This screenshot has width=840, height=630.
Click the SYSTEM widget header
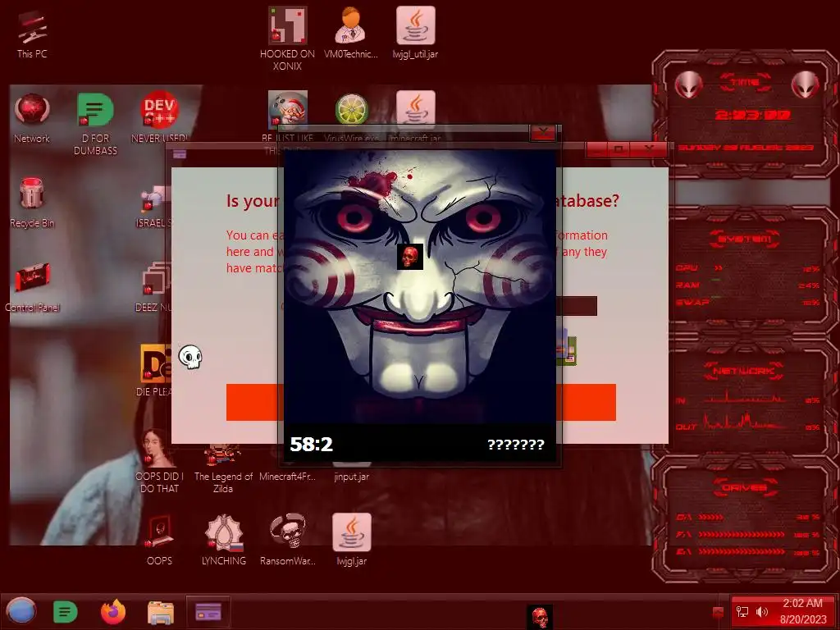[x=744, y=239]
